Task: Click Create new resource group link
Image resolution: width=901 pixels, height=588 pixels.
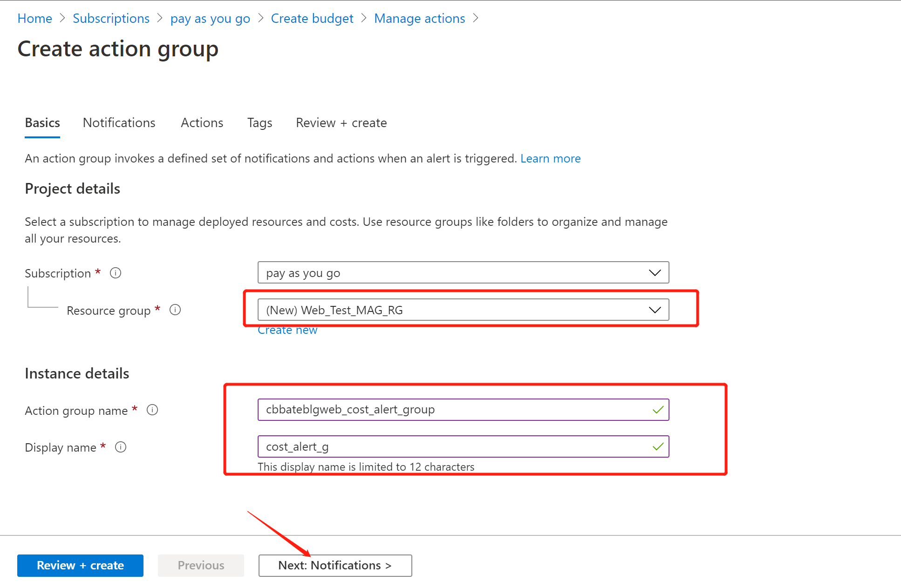Action: (x=287, y=330)
